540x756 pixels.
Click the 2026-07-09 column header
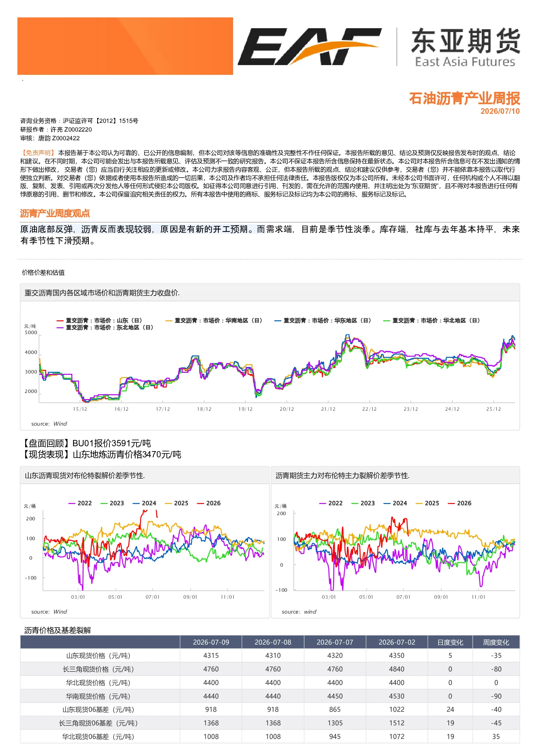tap(211, 642)
